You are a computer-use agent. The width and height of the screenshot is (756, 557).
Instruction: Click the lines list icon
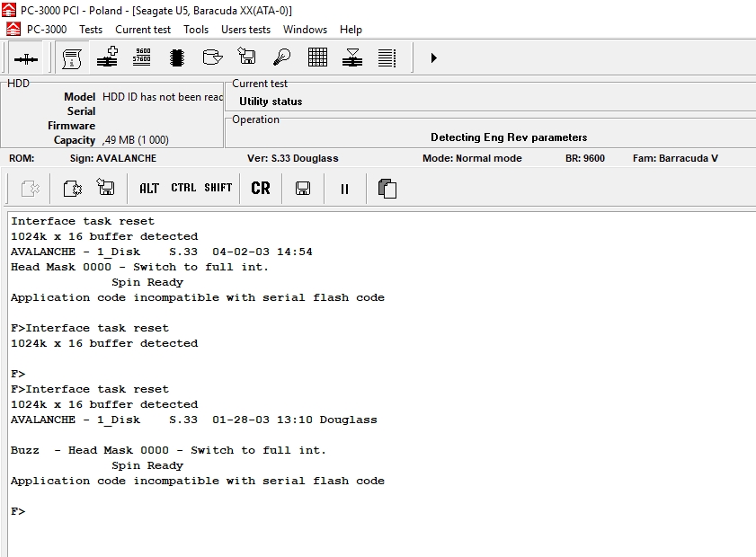pyautogui.click(x=387, y=57)
